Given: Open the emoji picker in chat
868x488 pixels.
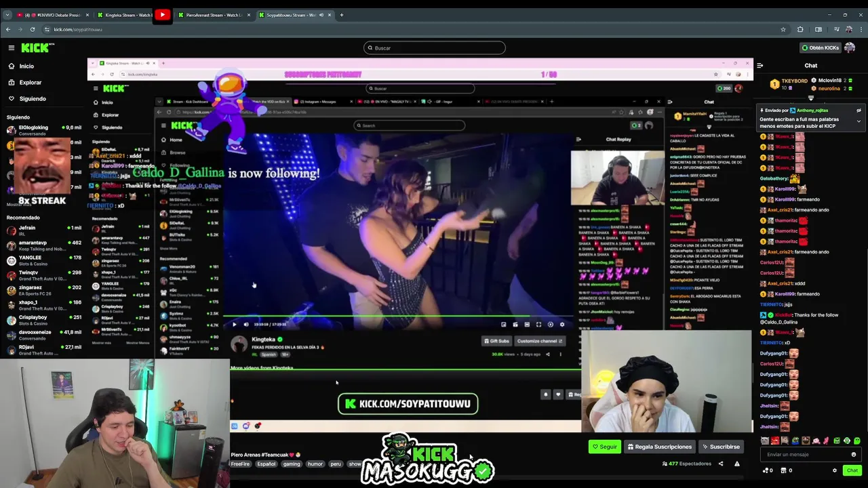Looking at the screenshot, I should coord(854,455).
